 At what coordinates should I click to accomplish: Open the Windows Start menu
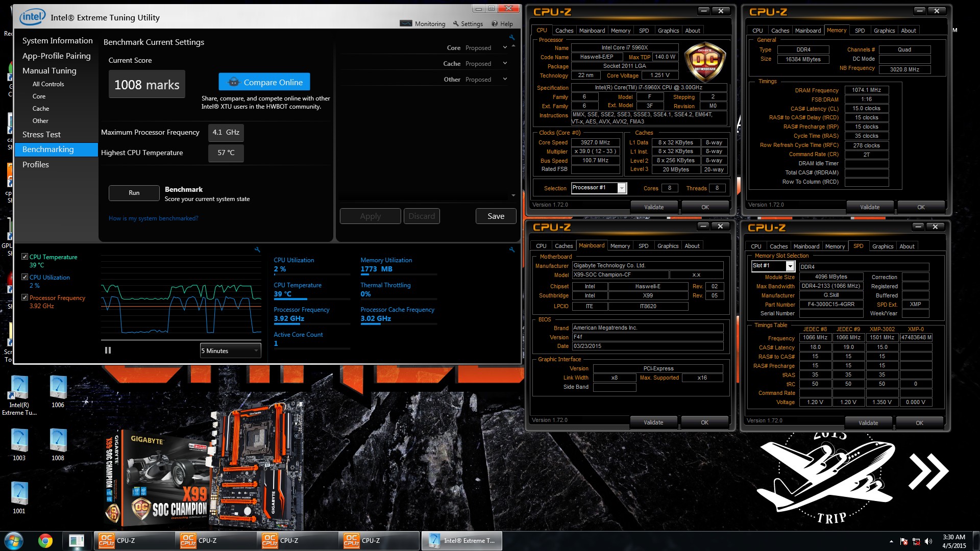point(14,541)
